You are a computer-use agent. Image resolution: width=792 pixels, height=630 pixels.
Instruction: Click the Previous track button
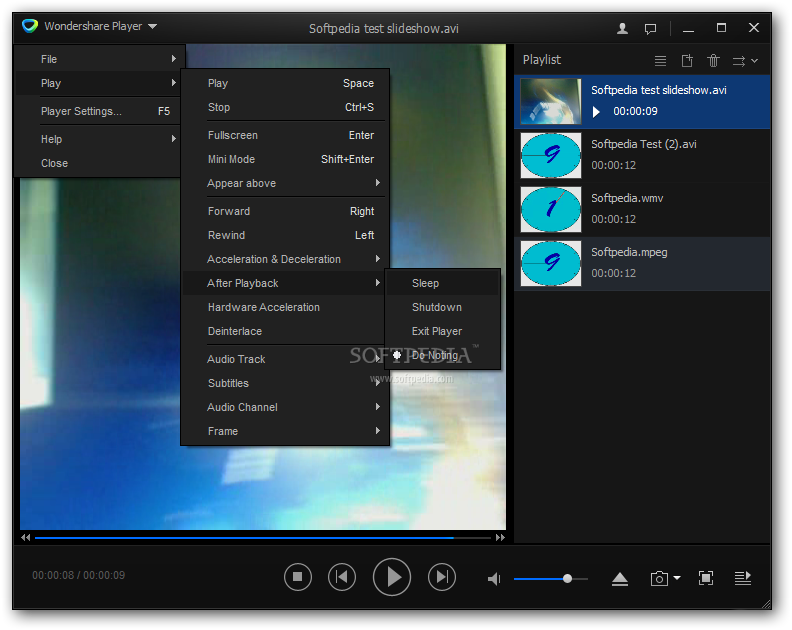(x=342, y=576)
